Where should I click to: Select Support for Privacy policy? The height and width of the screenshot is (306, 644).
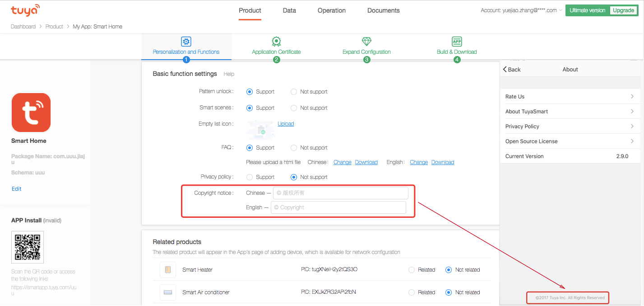pyautogui.click(x=250, y=177)
